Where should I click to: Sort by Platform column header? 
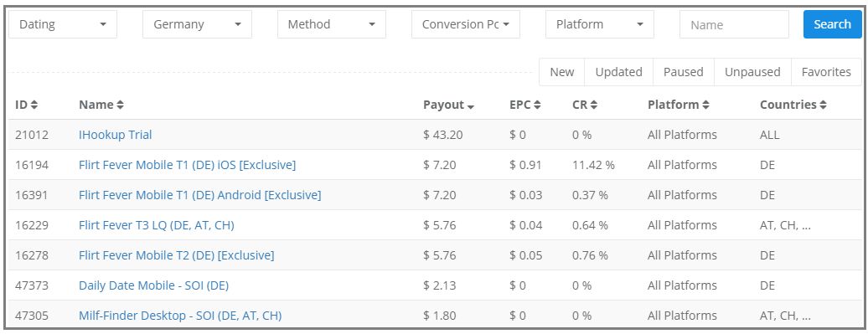678,105
